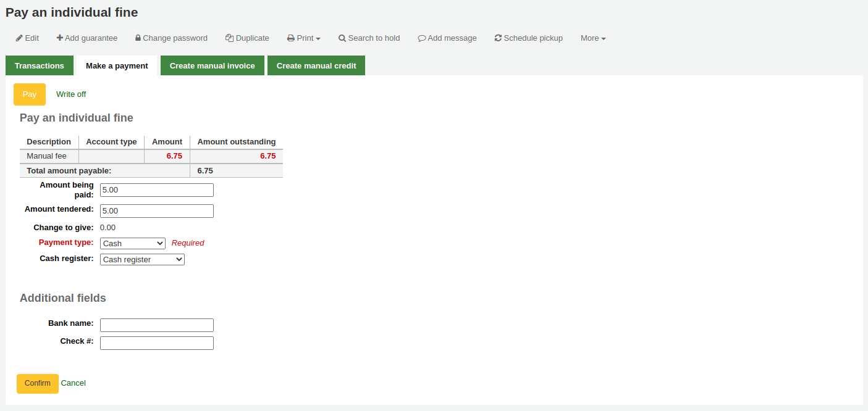Click the Cancel link
This screenshot has height=411, width=868.
click(x=74, y=383)
